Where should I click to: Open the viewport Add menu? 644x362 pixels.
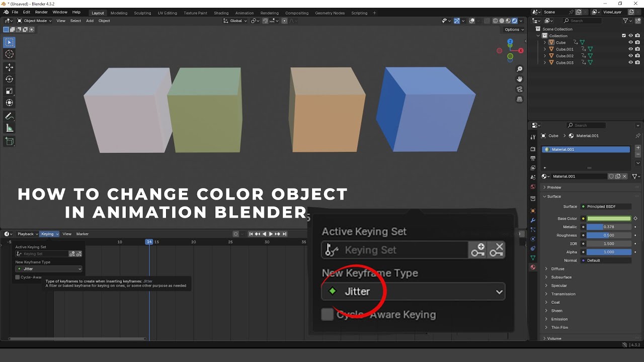[x=90, y=21]
